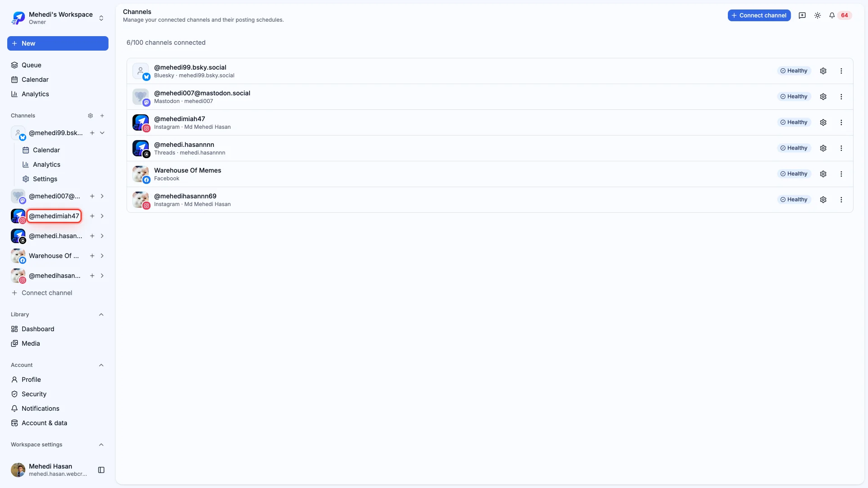The image size is (868, 488).
Task: Open three-dot menu for @mehedihasannn69 row
Action: pyautogui.click(x=841, y=200)
